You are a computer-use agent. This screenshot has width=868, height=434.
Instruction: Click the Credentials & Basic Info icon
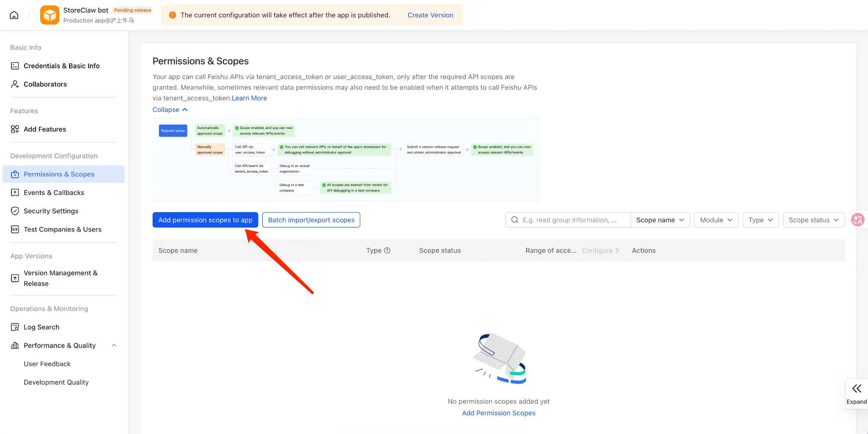(x=15, y=66)
